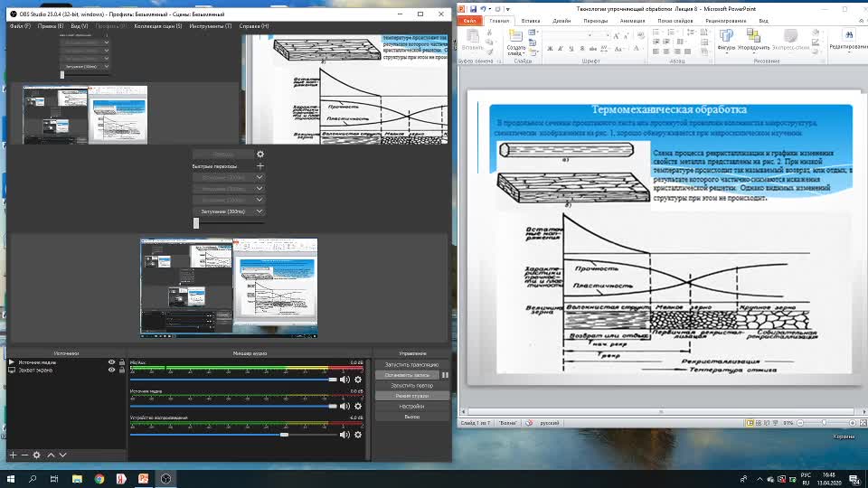Image resolution: width=868 pixels, height=488 pixels.
Task: Open Windows Start menu
Action: pos(11,479)
